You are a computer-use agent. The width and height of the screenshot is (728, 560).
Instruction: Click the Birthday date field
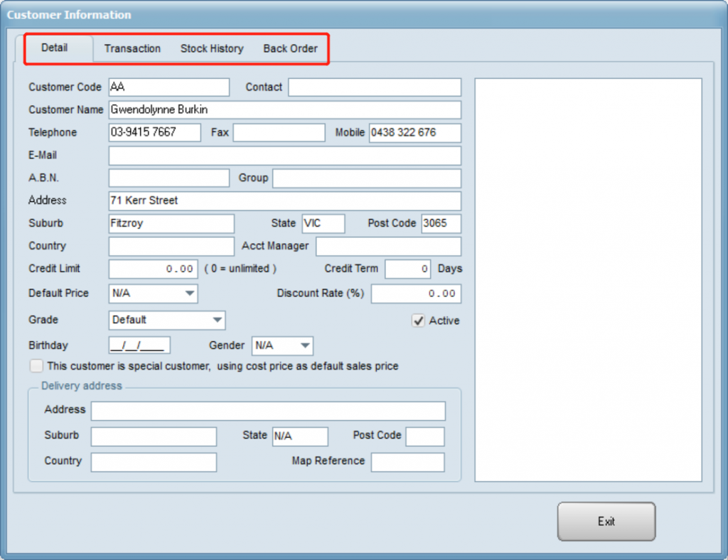tap(139, 345)
